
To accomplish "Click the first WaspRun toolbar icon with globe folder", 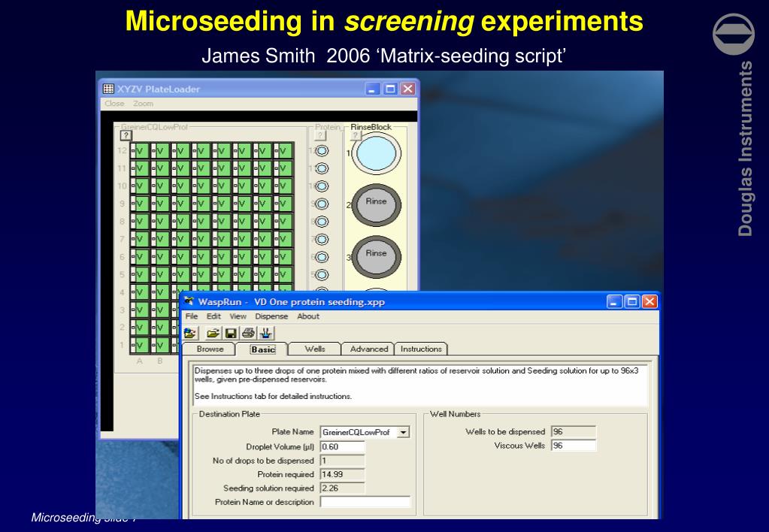I will [x=190, y=334].
